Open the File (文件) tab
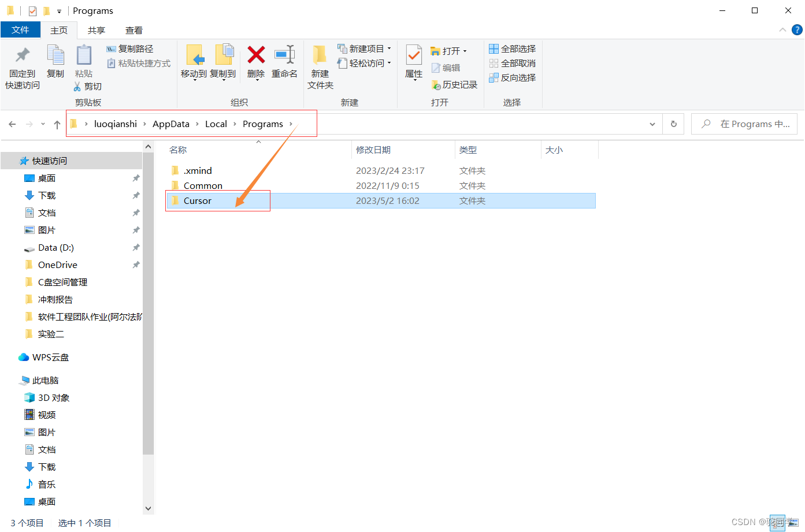The width and height of the screenshot is (805, 532). click(x=20, y=30)
